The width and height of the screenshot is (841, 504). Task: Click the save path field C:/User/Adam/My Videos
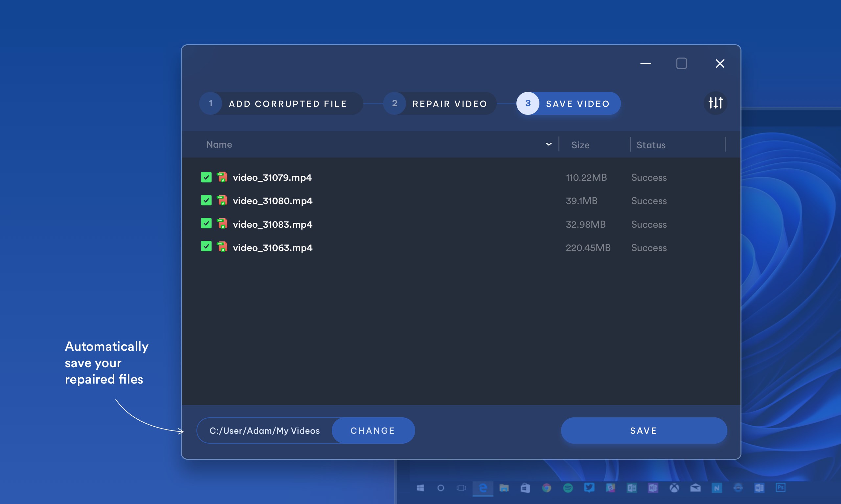(264, 430)
